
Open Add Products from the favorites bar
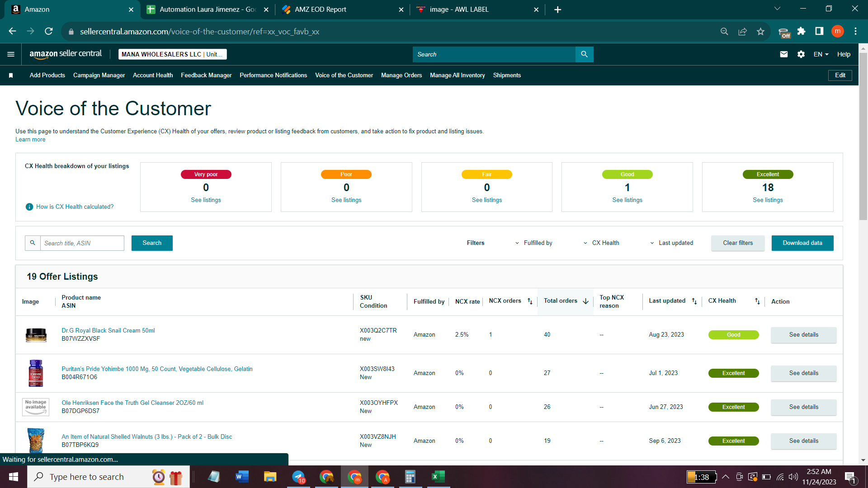pyautogui.click(x=47, y=75)
